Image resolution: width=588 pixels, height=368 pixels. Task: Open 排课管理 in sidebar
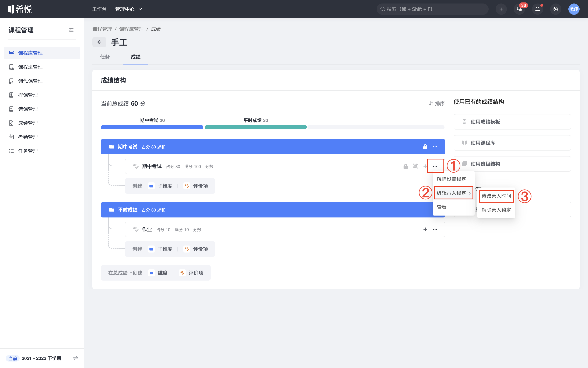pos(42,95)
